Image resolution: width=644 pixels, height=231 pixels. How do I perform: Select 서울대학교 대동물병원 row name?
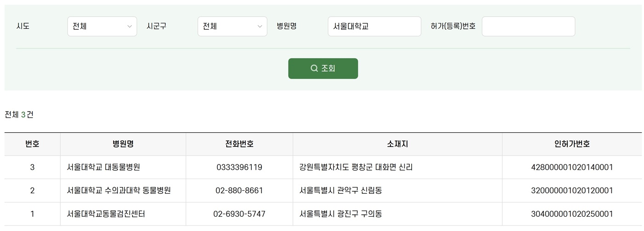[103, 167]
